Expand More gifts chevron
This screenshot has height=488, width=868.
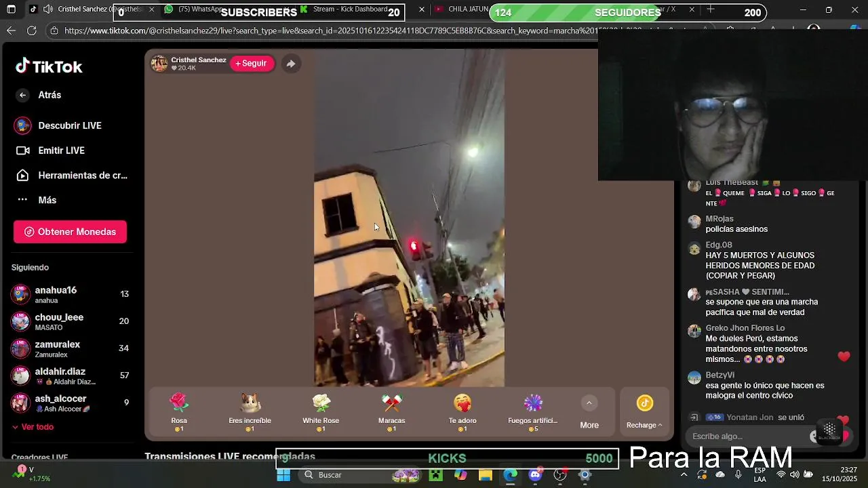pos(589,403)
